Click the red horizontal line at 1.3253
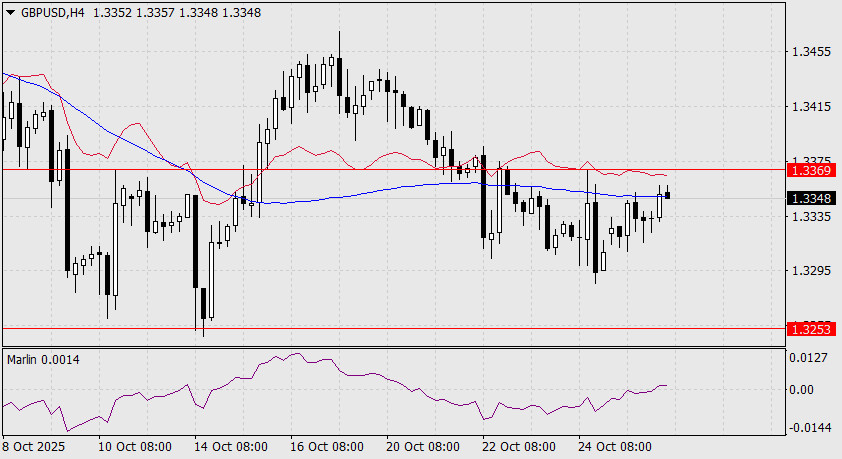This screenshot has width=842, height=459. coord(400,328)
